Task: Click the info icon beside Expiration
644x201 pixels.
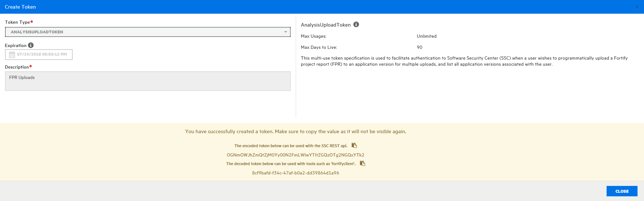Action: click(31, 45)
